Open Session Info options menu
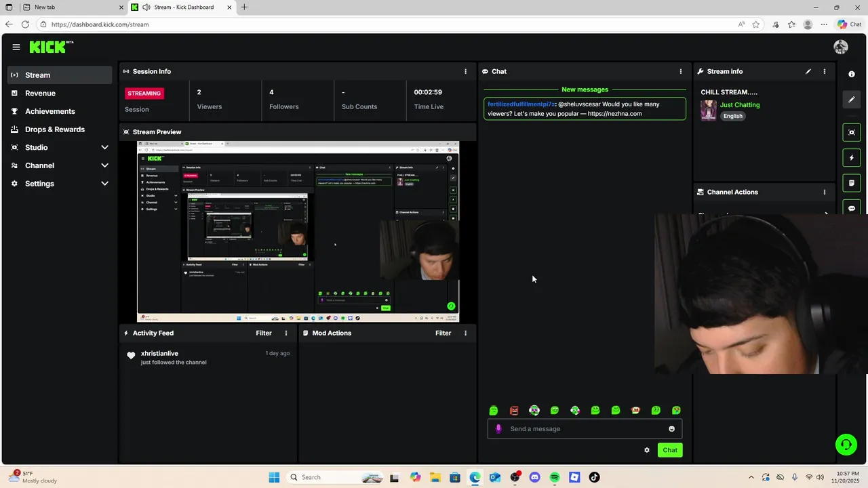 click(x=465, y=71)
